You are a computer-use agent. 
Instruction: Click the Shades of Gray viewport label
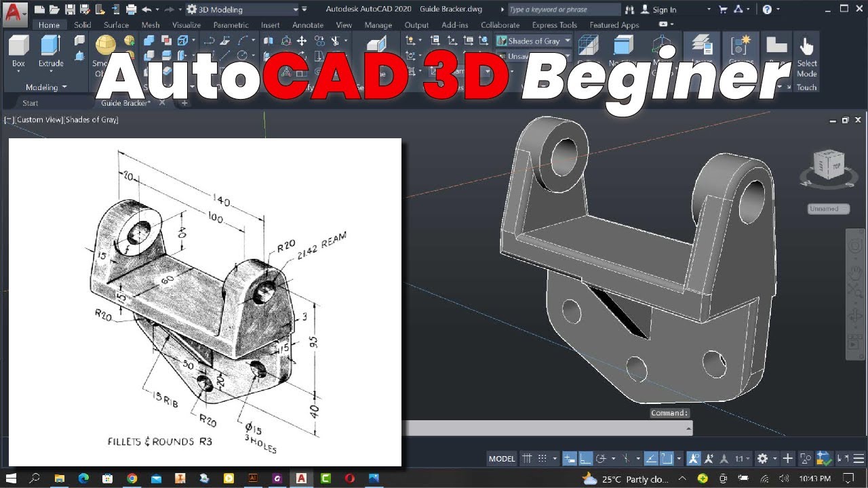point(92,119)
